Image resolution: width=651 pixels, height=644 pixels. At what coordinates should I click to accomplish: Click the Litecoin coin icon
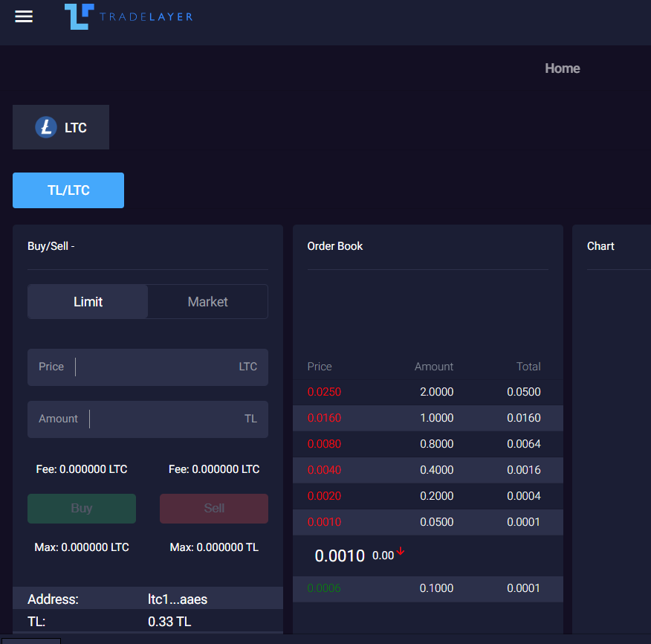tap(45, 127)
